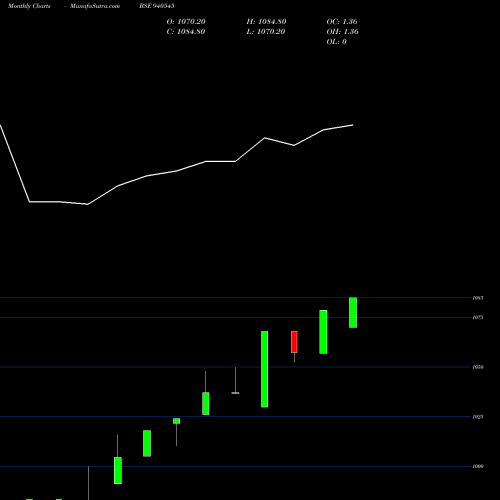The image size is (500, 500).
Task: Click the 1085 price axis label
Action: click(x=478, y=298)
